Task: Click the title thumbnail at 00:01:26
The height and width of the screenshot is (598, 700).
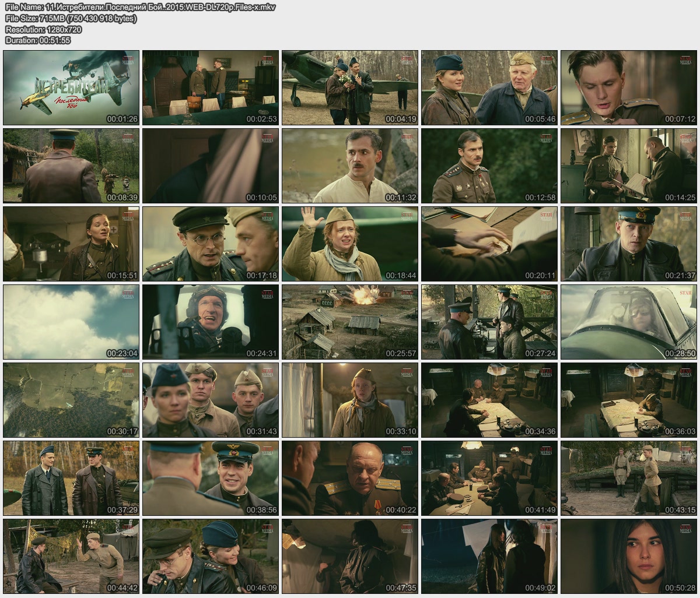Action: 71,87
